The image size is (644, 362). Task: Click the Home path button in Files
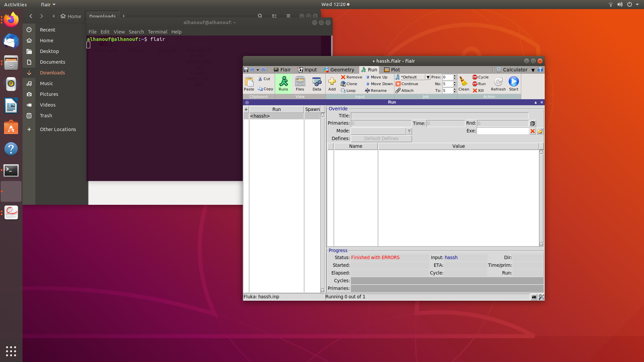point(71,16)
